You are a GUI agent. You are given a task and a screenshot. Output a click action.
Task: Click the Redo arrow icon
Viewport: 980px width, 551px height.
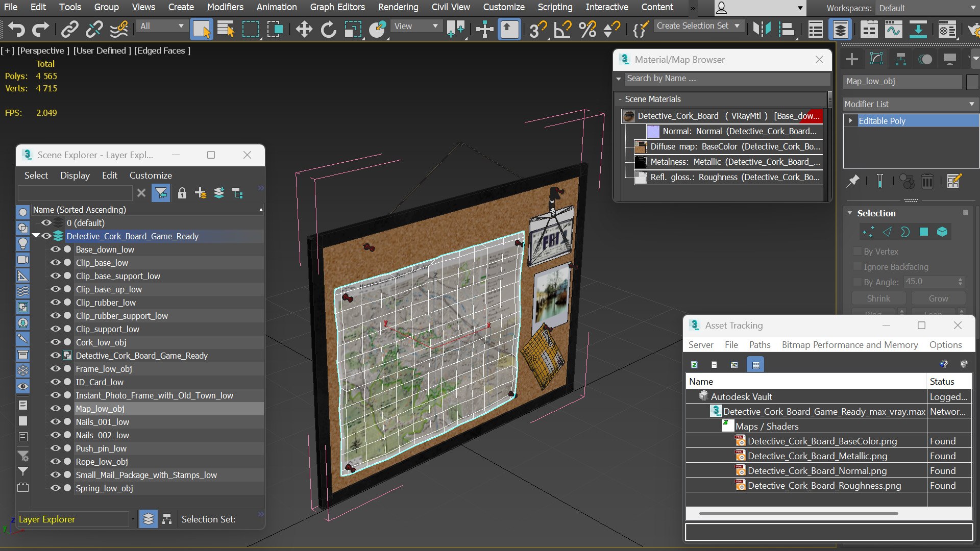40,29
